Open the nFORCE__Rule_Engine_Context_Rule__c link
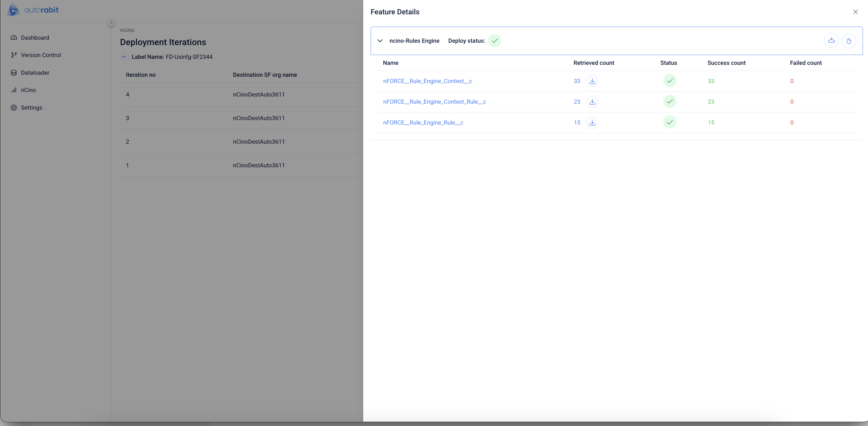This screenshot has height=426, width=868. (x=434, y=102)
